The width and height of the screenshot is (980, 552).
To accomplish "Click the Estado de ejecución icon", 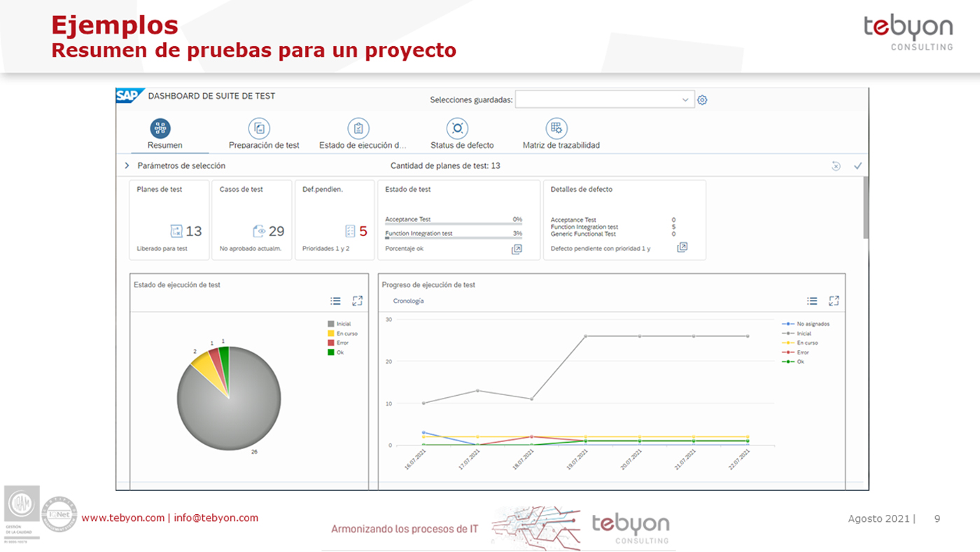I will tap(358, 128).
